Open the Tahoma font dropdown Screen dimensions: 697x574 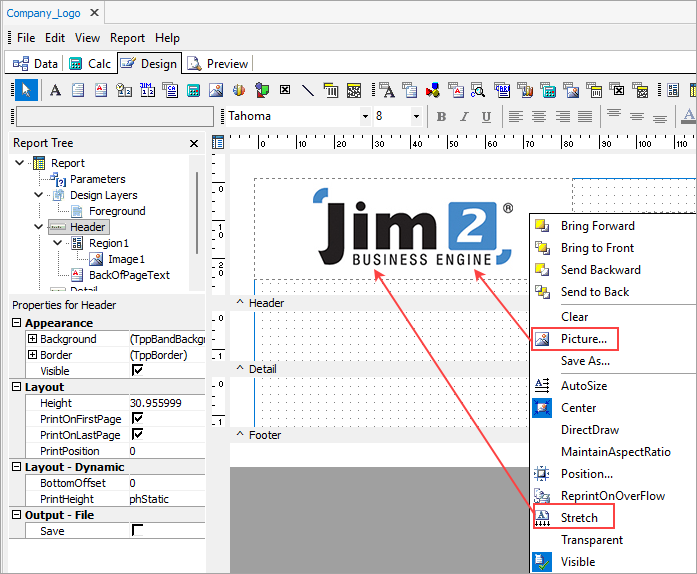(365, 116)
